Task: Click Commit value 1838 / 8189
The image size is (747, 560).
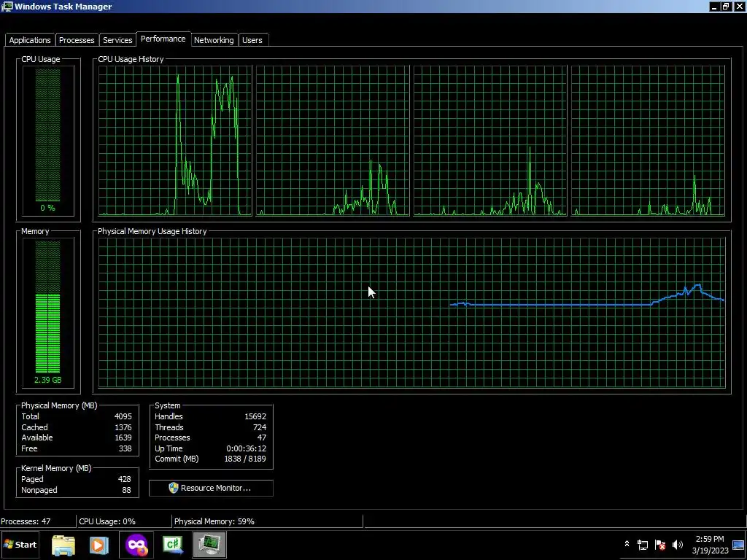Action: click(245, 459)
